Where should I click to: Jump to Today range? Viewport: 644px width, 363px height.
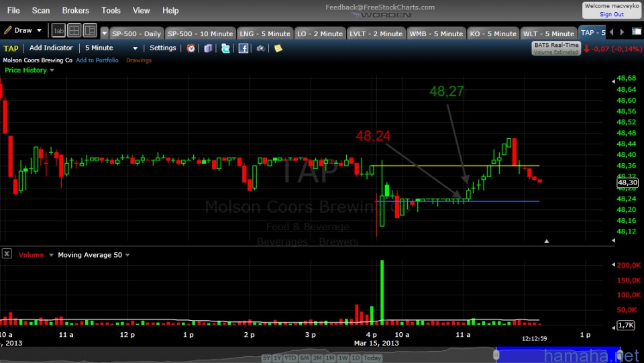click(x=372, y=358)
